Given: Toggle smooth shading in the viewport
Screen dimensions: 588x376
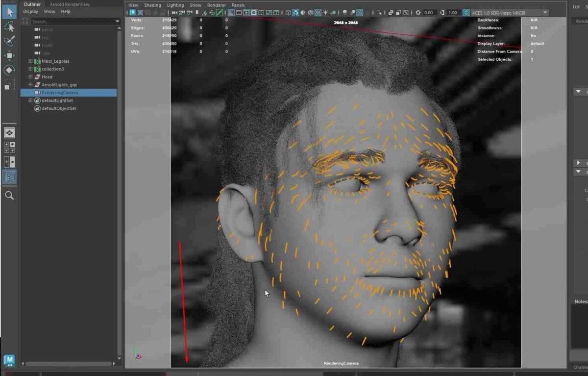Looking at the screenshot, I should tap(295, 13).
